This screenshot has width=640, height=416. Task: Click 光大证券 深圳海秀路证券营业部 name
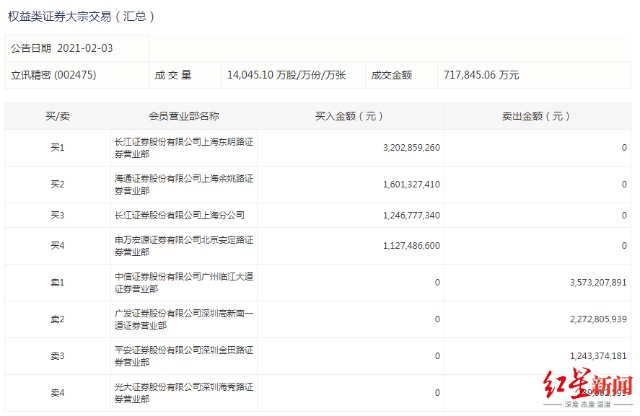pos(184,393)
